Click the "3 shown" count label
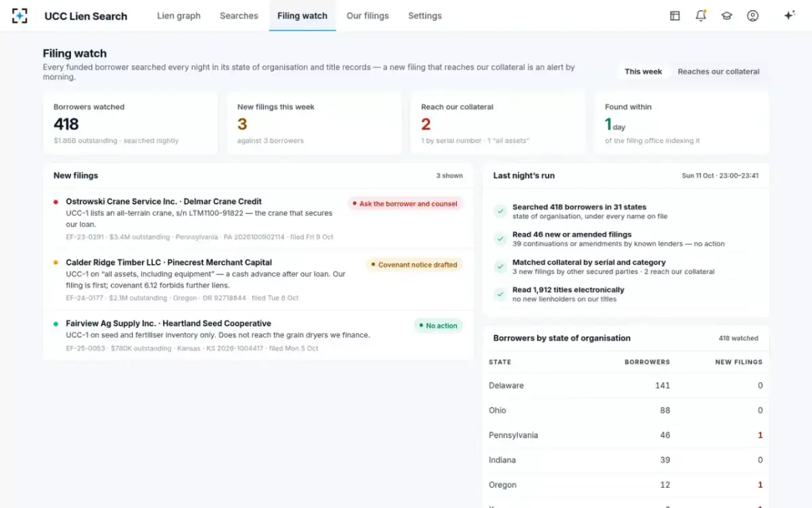Image resolution: width=812 pixels, height=508 pixels. tap(449, 176)
